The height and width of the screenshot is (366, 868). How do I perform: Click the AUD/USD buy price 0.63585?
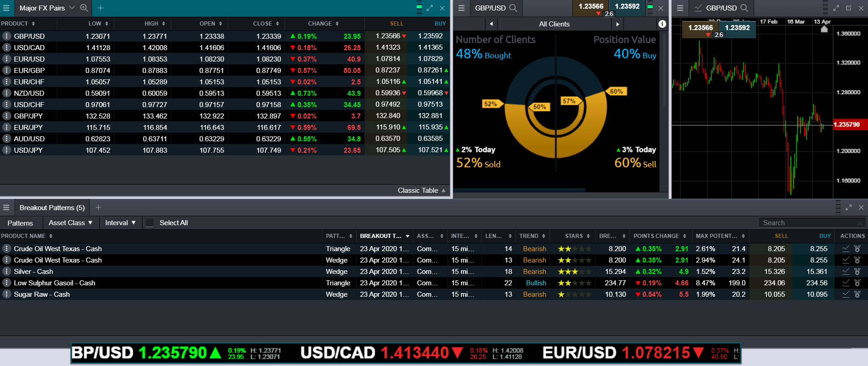coord(430,139)
